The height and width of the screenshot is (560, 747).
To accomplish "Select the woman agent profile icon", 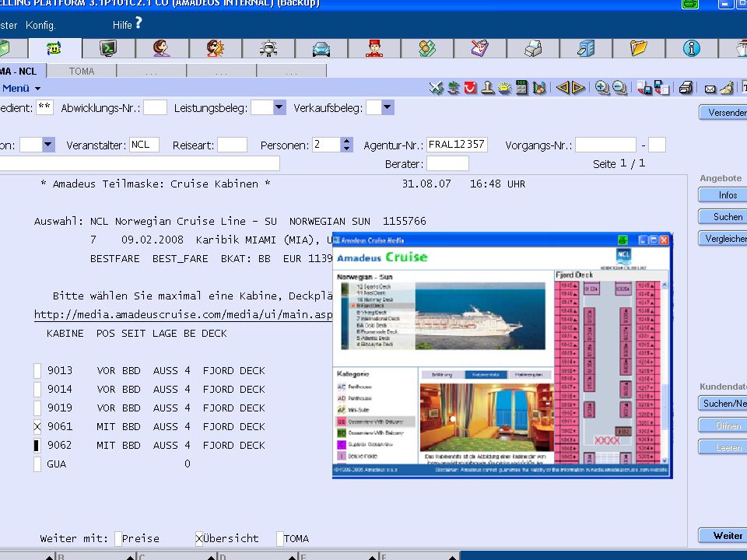I will (x=162, y=48).
